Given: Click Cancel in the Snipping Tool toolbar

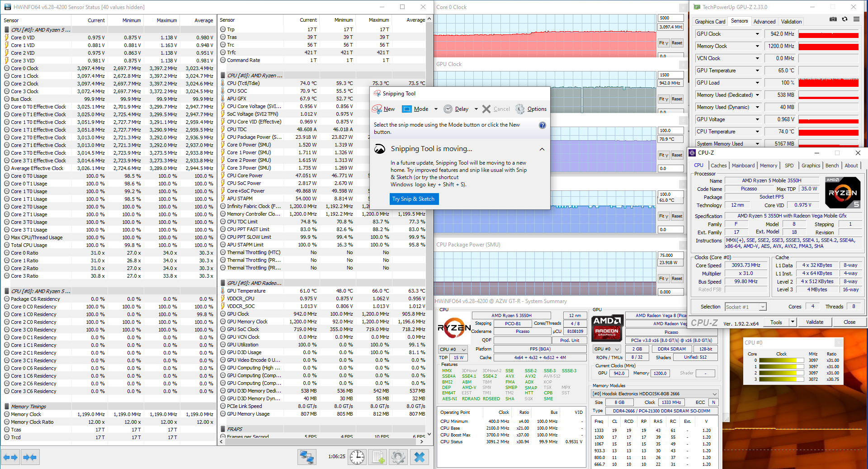Looking at the screenshot, I should click(496, 109).
